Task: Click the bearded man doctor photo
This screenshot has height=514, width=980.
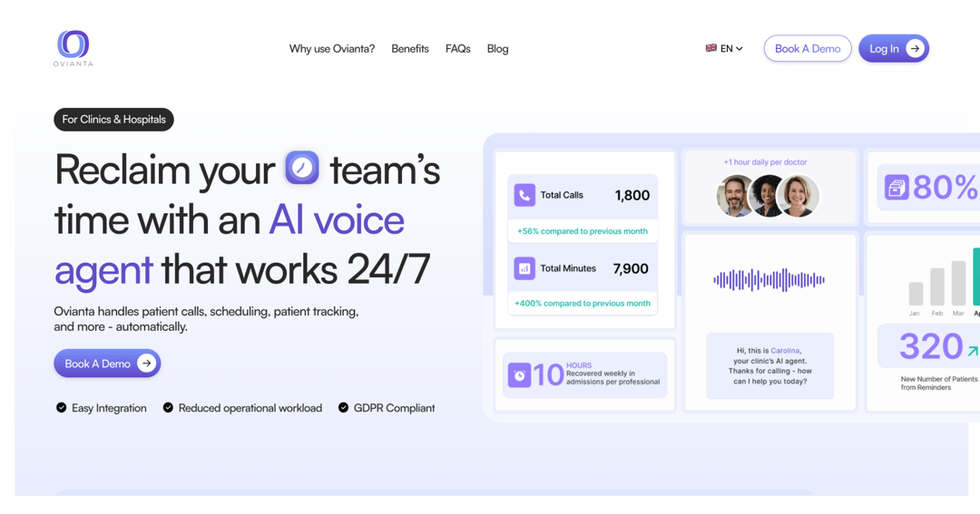Action: [735, 196]
